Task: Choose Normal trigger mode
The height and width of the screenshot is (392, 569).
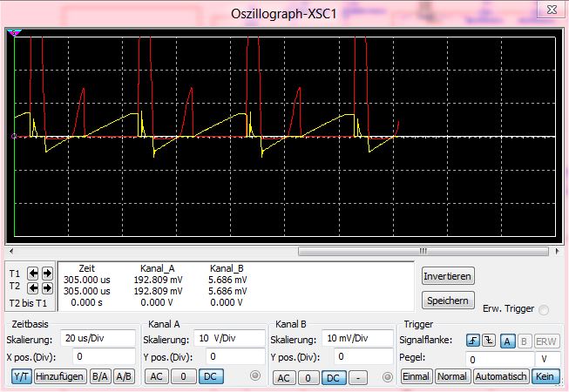Action: click(452, 376)
